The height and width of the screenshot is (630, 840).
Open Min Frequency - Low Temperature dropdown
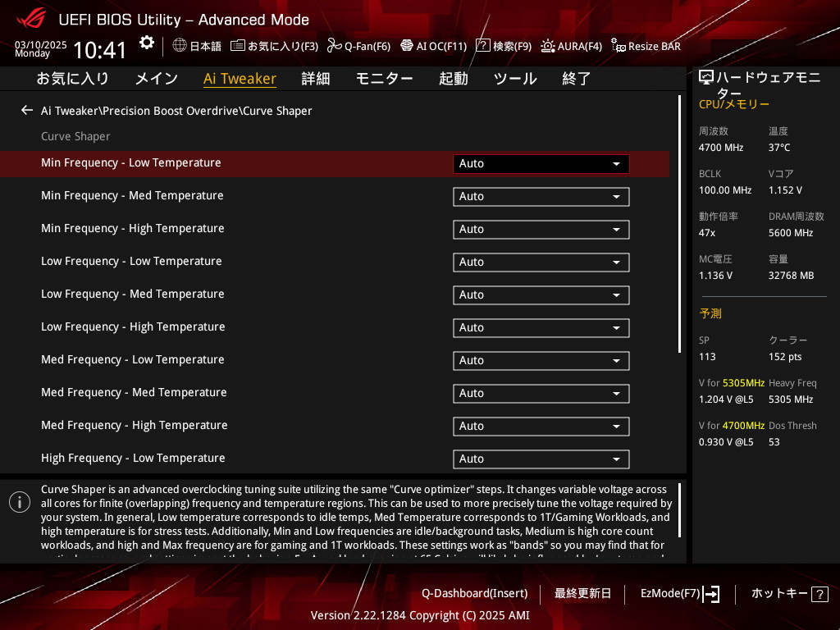coord(541,164)
